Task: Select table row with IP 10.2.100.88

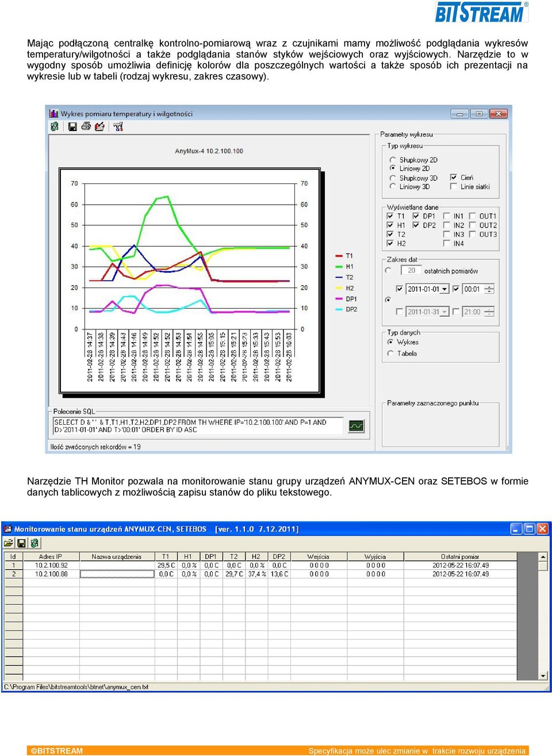Action: 270,574
